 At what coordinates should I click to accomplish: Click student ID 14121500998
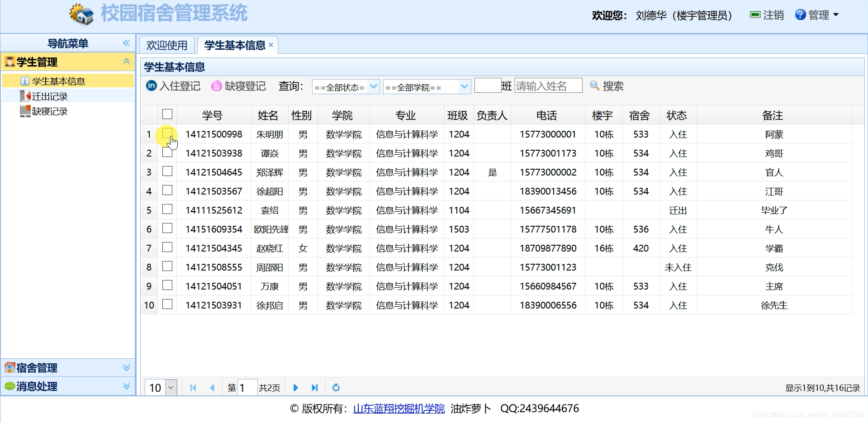pos(214,134)
